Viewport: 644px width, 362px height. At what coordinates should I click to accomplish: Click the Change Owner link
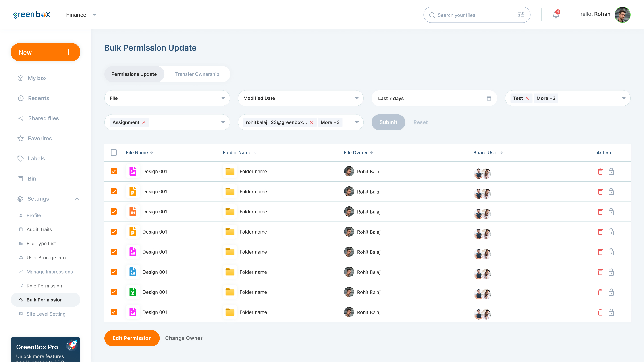[184, 338]
